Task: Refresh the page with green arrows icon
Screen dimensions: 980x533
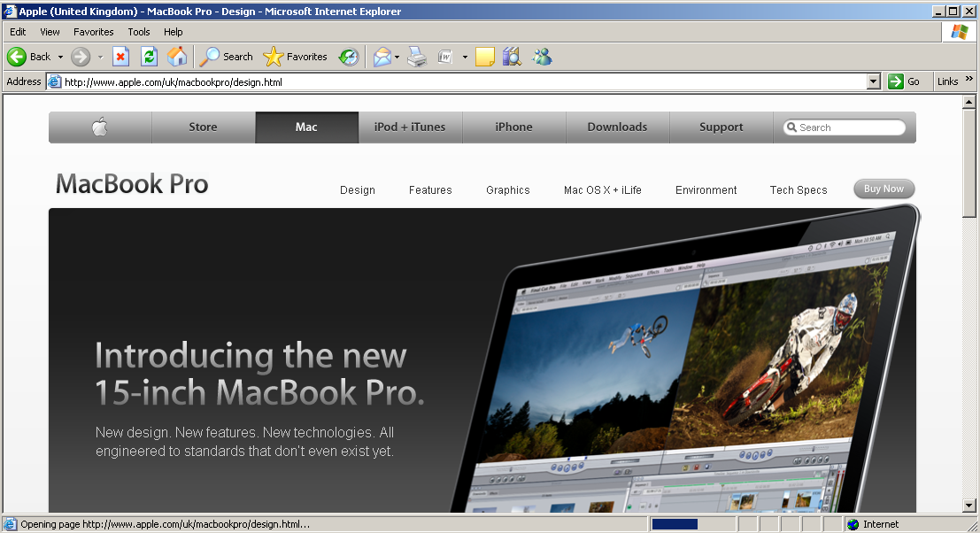Action: (149, 57)
